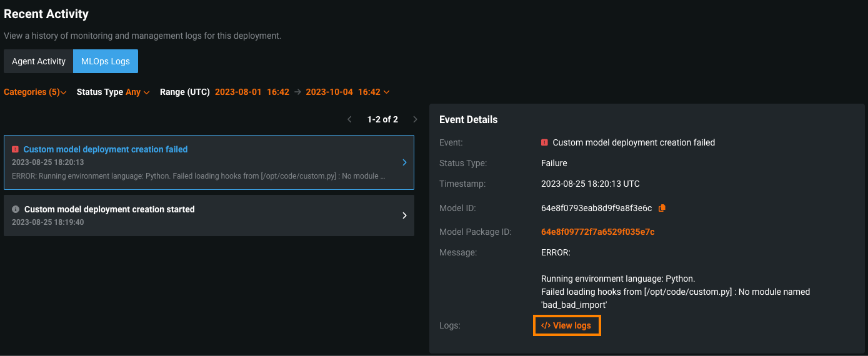Expand the Status Type Any dropdown
Viewport: 868px width, 356px height.
coord(113,92)
